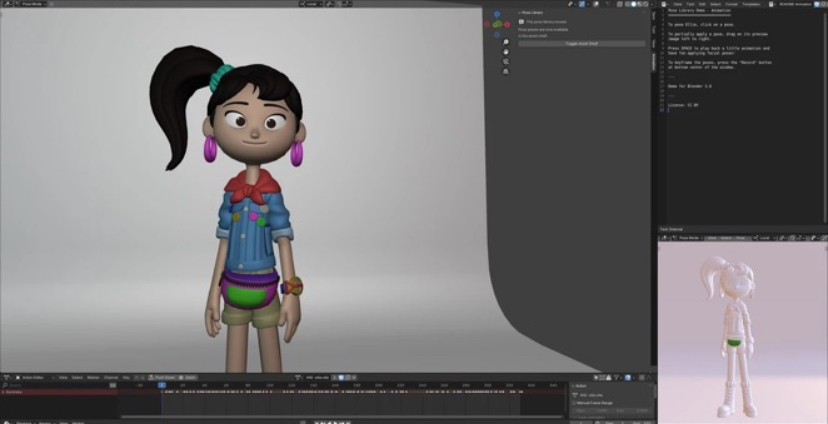
Task: Click the line 'Demo for Blender 3.0' in the text editor
Action: (x=690, y=86)
